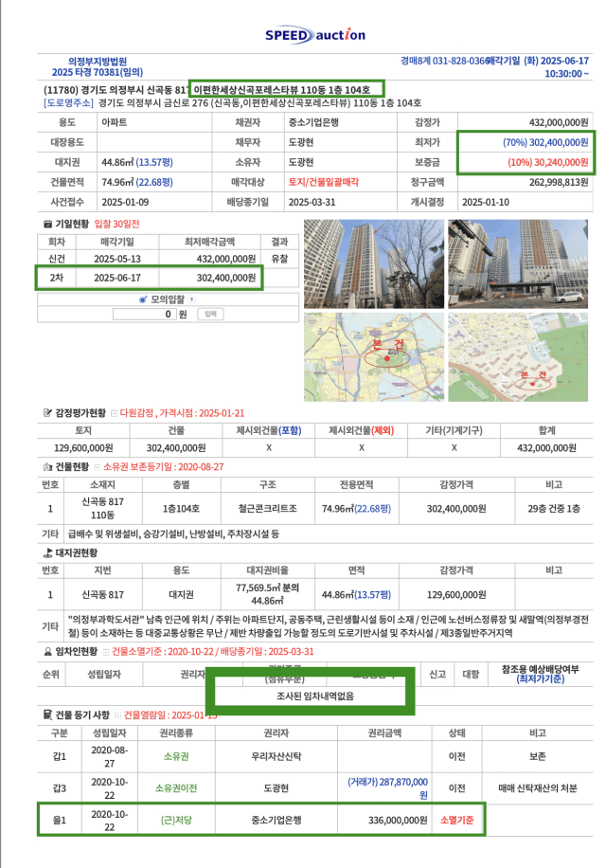Click the SPEED auction logo
This screenshot has height=868, width=606.
(315, 35)
